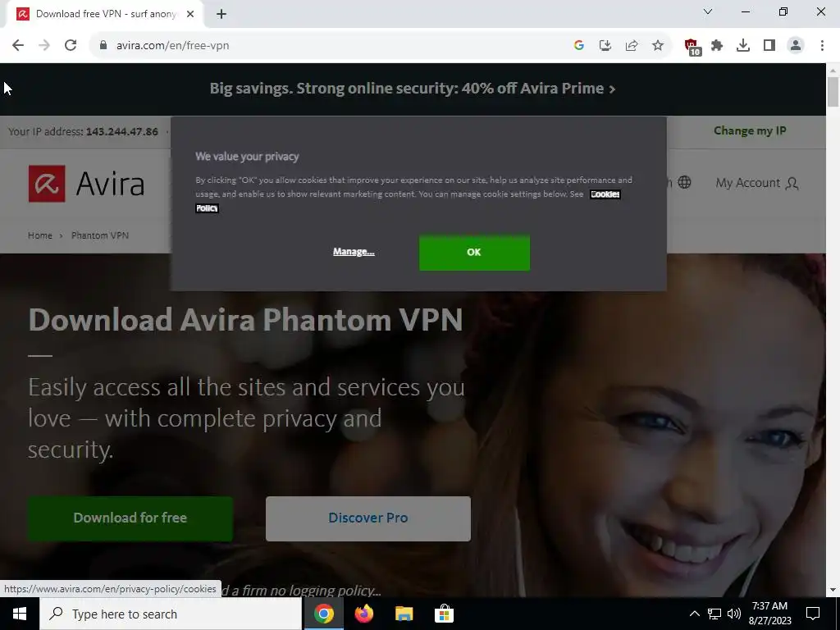Open Chrome downloads icon
This screenshot has width=840, height=630.
point(743,46)
